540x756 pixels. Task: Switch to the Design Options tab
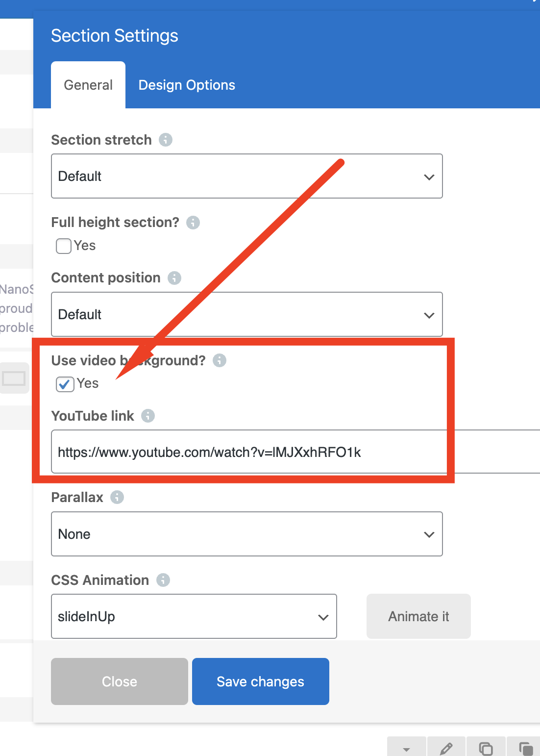point(187,85)
